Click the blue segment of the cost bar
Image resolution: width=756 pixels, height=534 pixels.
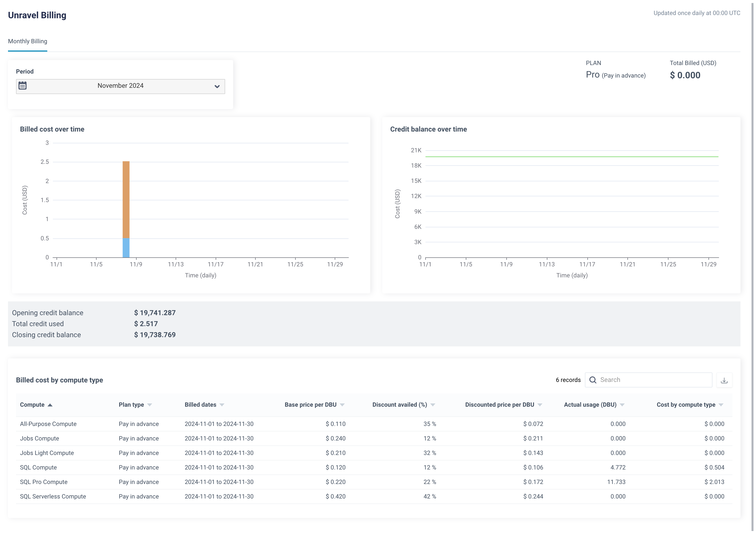[x=126, y=248]
